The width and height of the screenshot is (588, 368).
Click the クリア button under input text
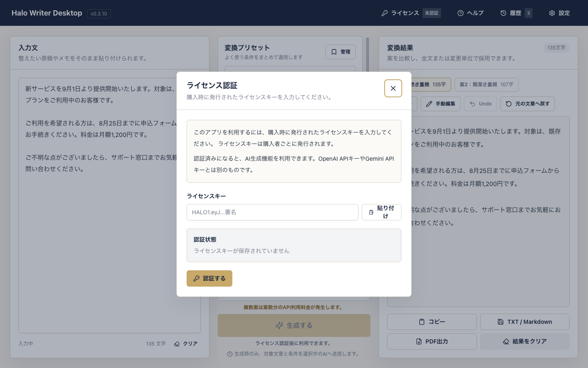(186, 344)
